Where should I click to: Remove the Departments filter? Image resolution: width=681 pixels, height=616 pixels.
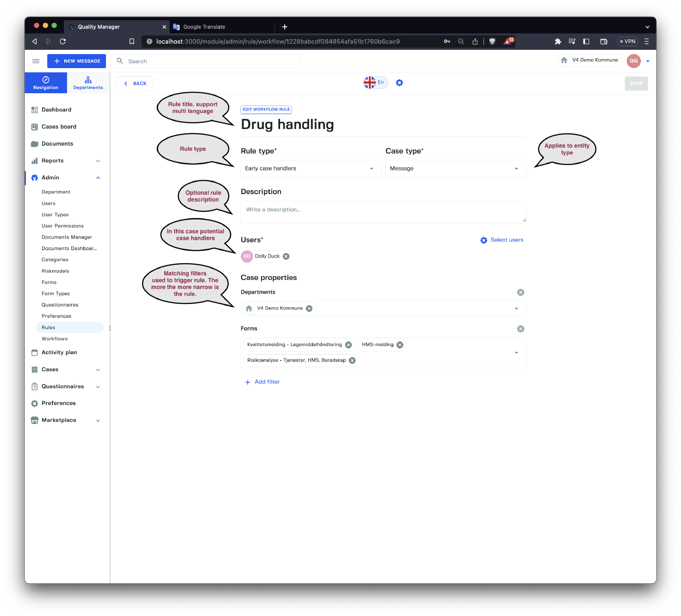[x=521, y=292]
